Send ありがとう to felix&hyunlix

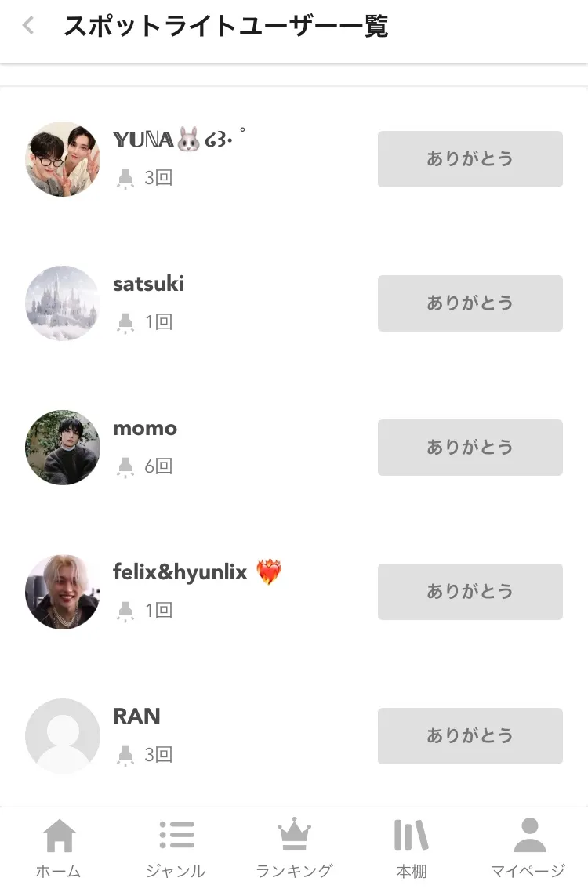[470, 592]
